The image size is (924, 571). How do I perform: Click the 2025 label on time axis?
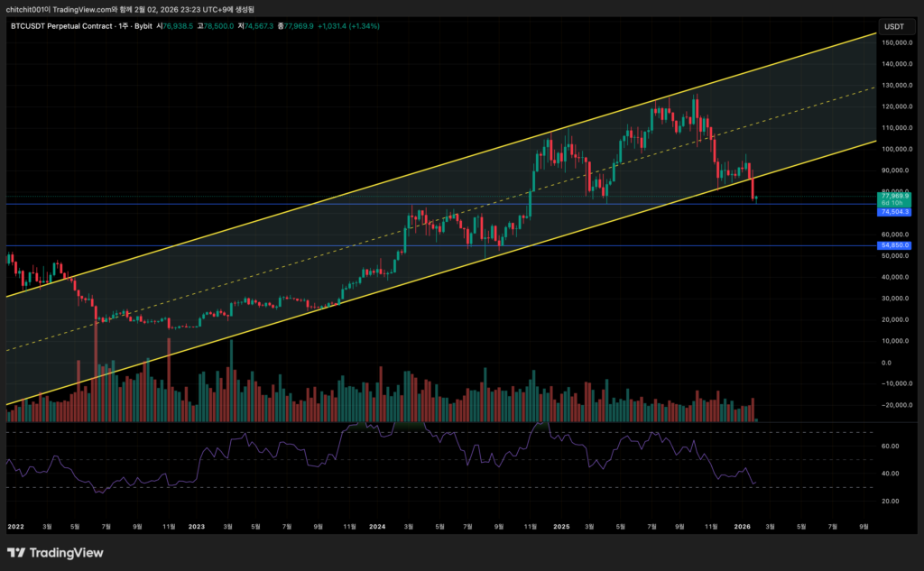coord(560,524)
